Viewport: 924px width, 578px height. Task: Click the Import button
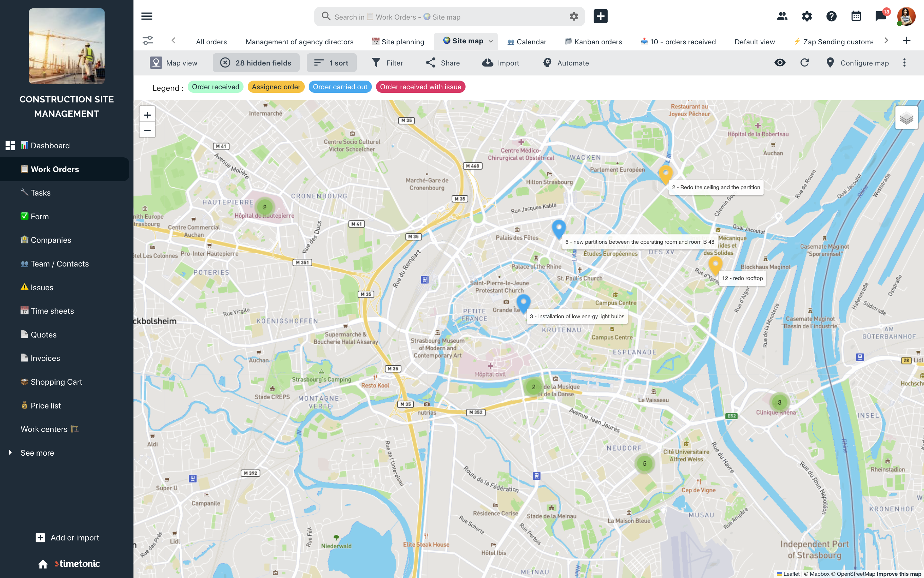(x=500, y=63)
